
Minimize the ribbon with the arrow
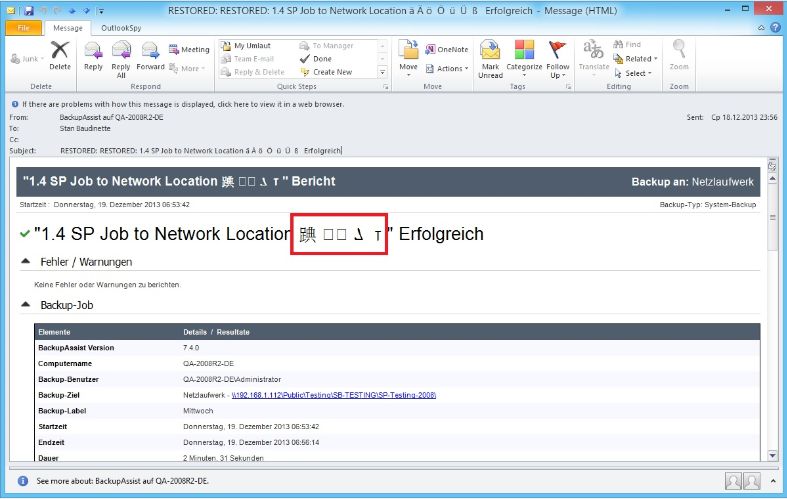point(761,28)
